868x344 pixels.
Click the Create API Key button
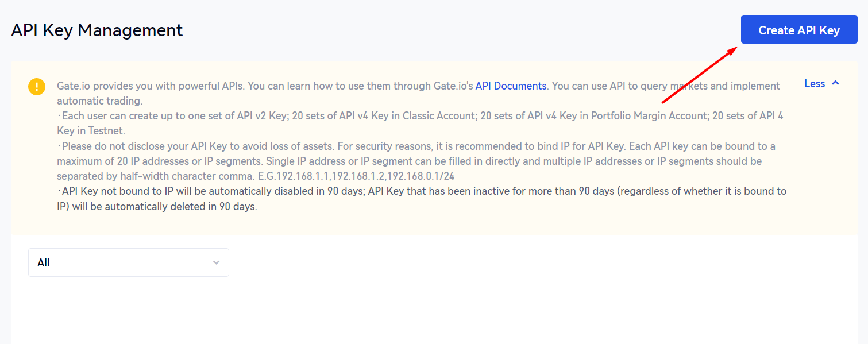798,30
